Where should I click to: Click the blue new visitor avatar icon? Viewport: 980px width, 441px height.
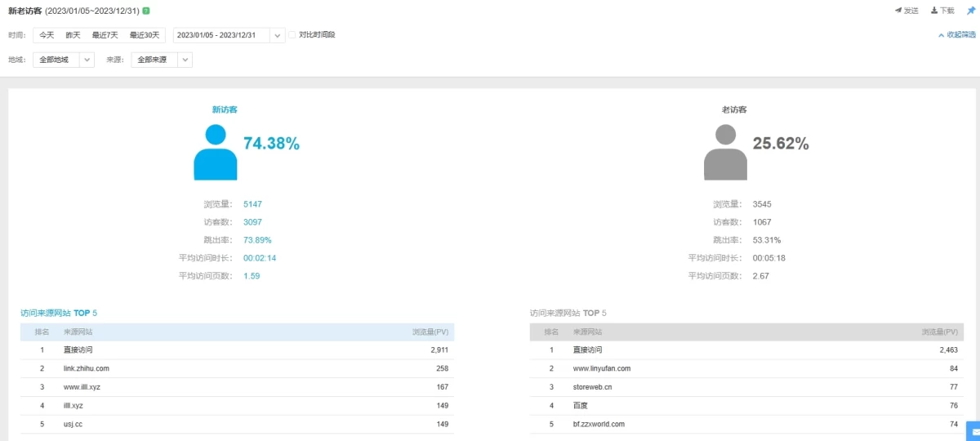coord(215,152)
